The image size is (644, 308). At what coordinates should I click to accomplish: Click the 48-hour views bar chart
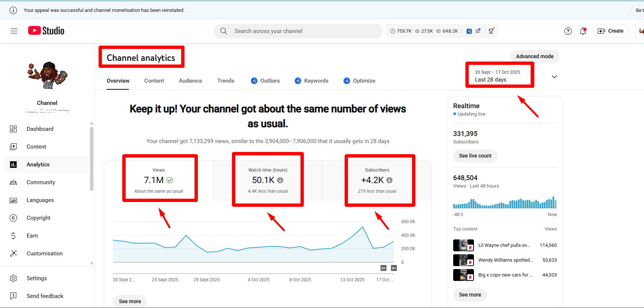[505, 202]
